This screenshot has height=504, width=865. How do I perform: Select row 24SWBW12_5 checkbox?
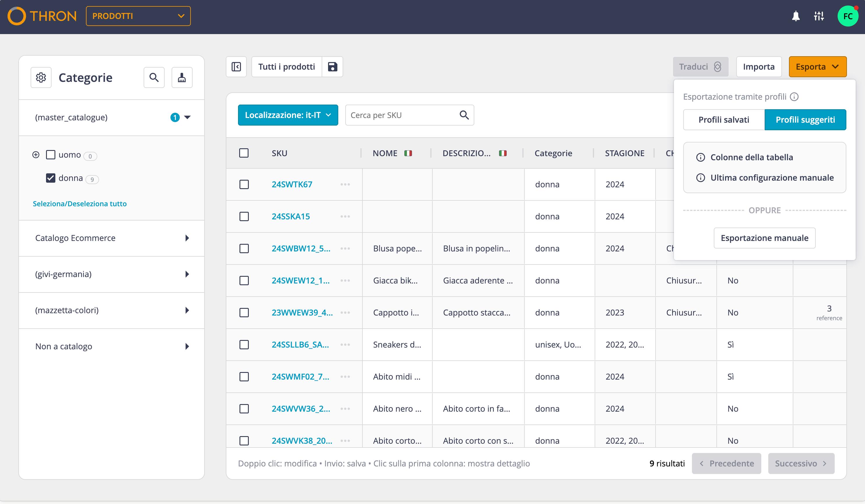(244, 249)
